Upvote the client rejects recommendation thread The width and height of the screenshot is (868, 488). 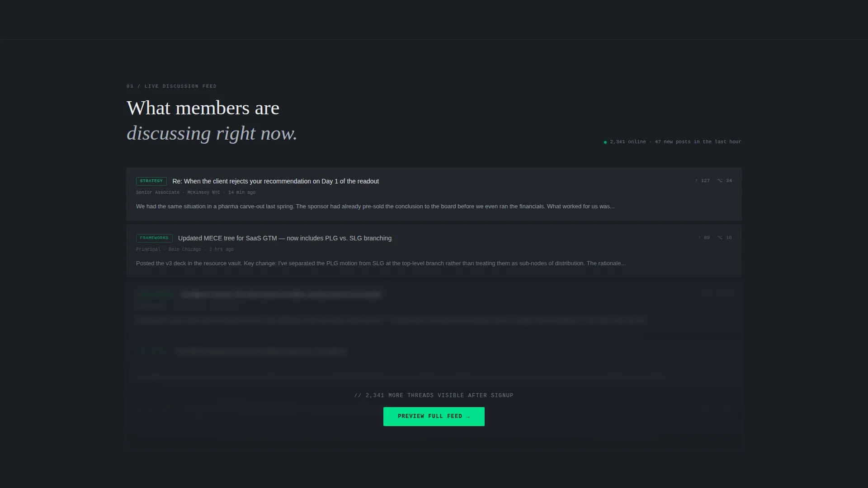point(702,181)
